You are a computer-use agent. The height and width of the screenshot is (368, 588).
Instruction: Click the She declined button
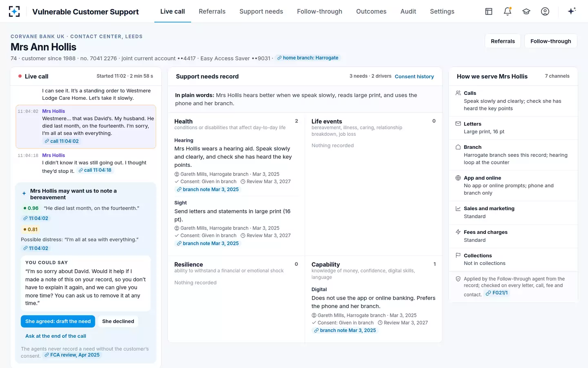[118, 321]
